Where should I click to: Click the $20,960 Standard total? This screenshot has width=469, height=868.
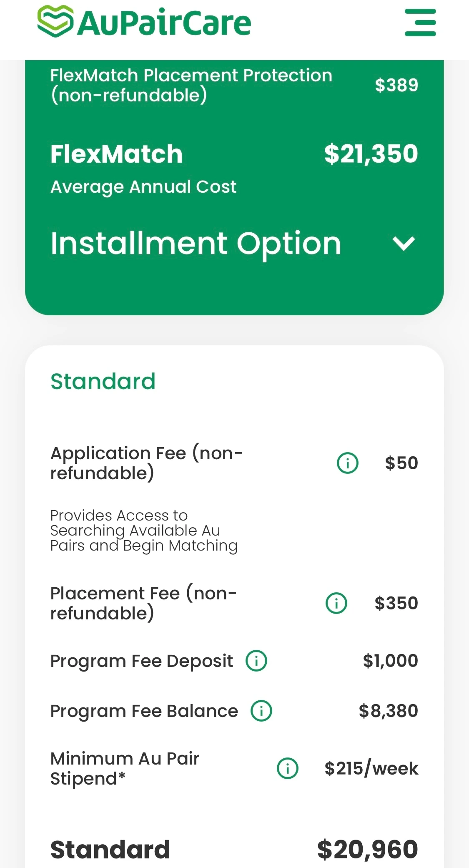click(x=368, y=850)
